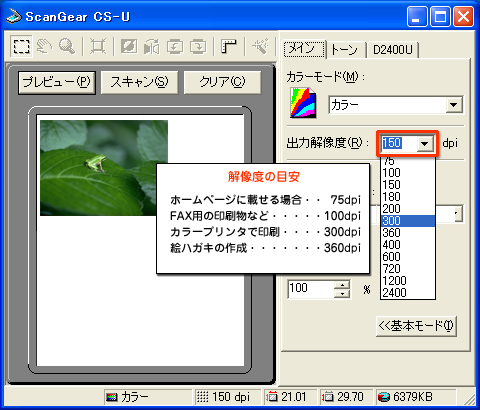The image size is (480, 410).
Task: Choose highlighted 300 dpi option
Action: 408,221
